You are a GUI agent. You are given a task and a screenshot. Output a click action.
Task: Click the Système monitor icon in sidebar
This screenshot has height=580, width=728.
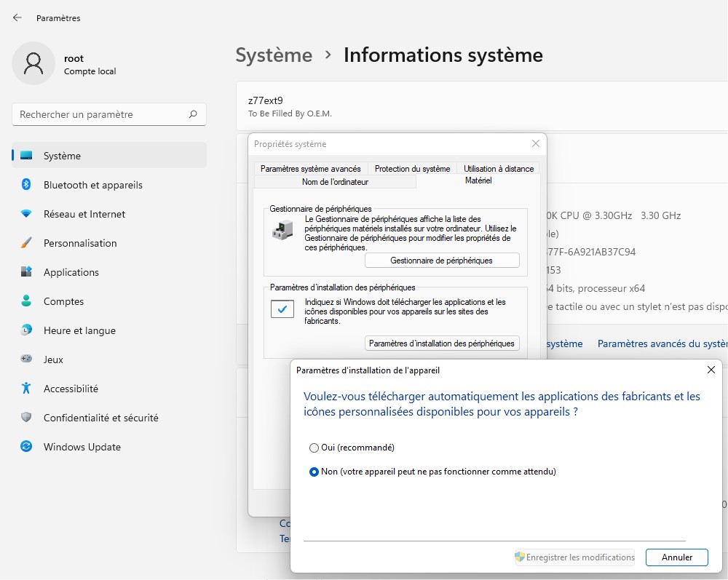point(26,156)
